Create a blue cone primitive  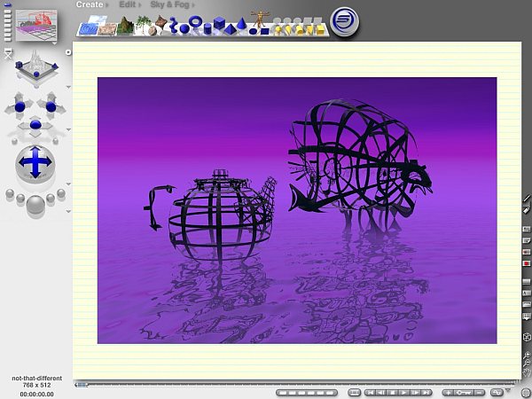tap(241, 23)
